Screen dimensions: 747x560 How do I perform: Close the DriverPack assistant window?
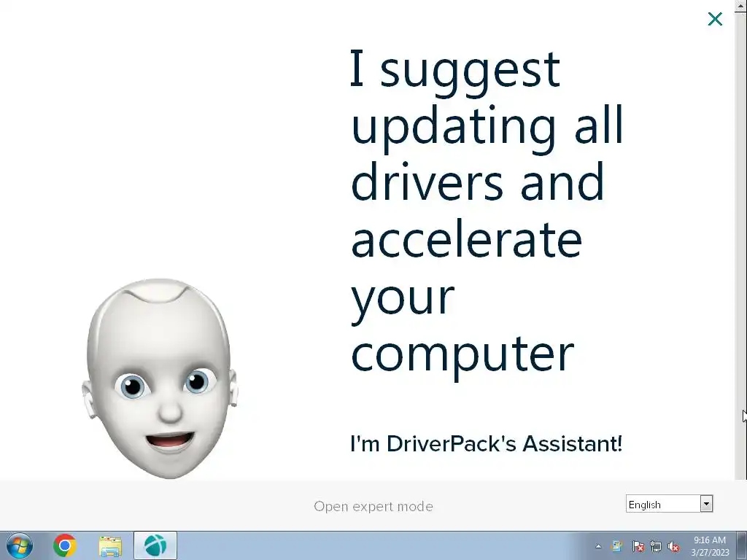(715, 19)
